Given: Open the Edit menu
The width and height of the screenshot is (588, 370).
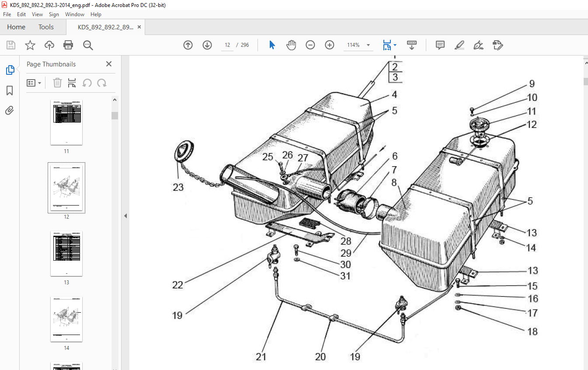Looking at the screenshot, I should (x=21, y=14).
